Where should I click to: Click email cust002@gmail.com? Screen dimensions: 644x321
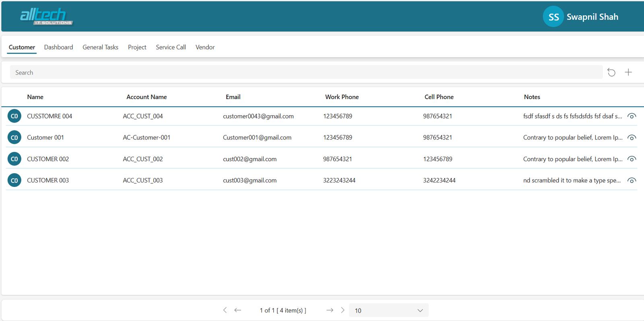[x=250, y=159]
